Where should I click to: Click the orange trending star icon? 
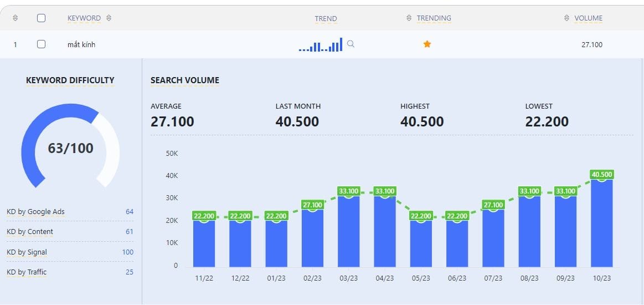point(427,44)
